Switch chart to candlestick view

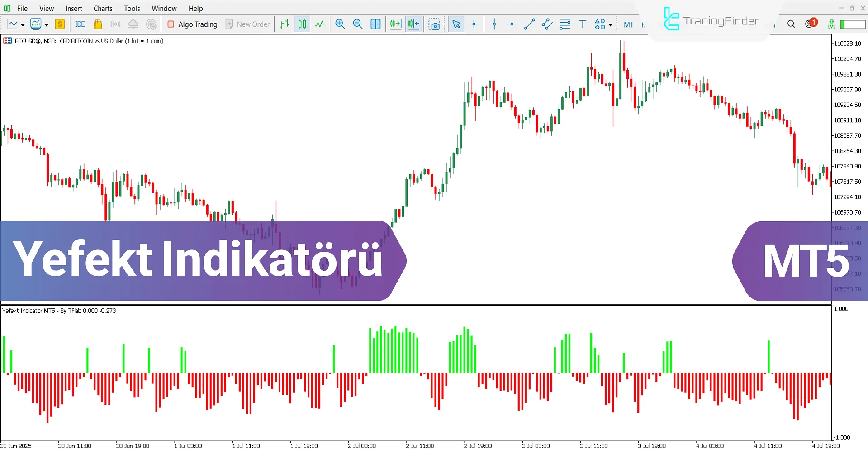tap(302, 24)
